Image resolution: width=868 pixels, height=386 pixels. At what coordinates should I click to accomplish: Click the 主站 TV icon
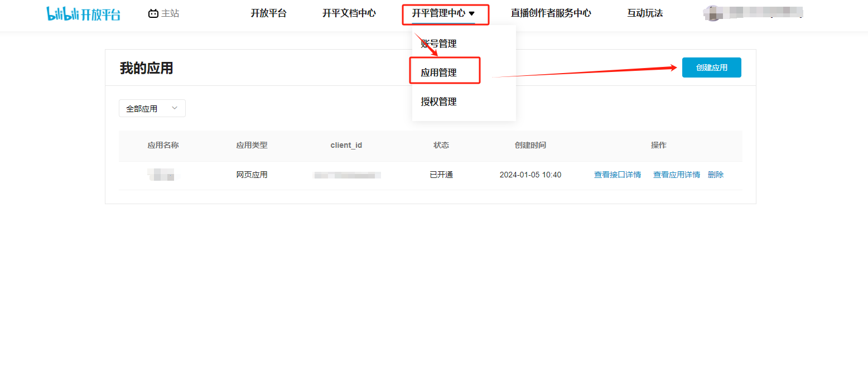point(153,13)
